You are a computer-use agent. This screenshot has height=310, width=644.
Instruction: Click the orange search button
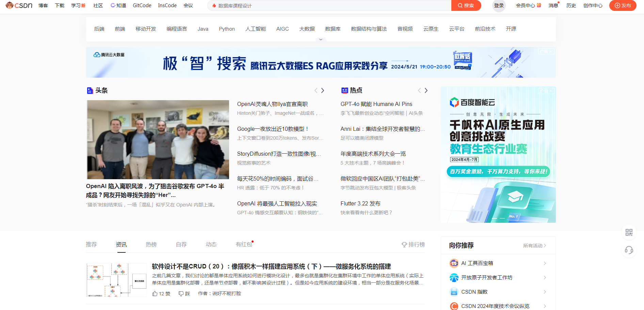pos(466,5)
